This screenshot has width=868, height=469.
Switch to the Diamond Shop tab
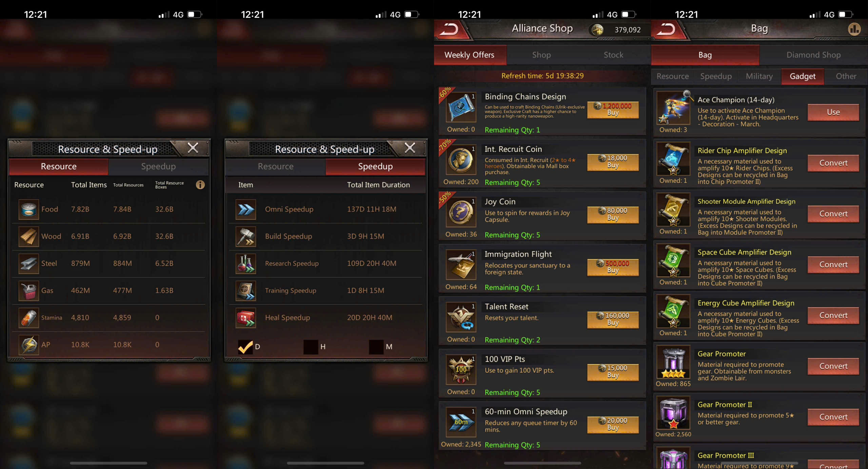pos(813,55)
